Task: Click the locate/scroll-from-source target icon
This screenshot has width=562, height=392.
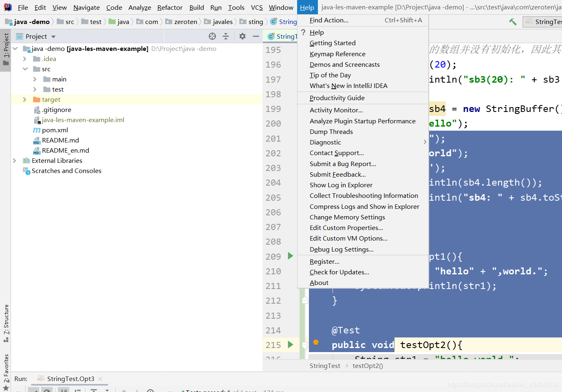Action: pyautogui.click(x=212, y=36)
